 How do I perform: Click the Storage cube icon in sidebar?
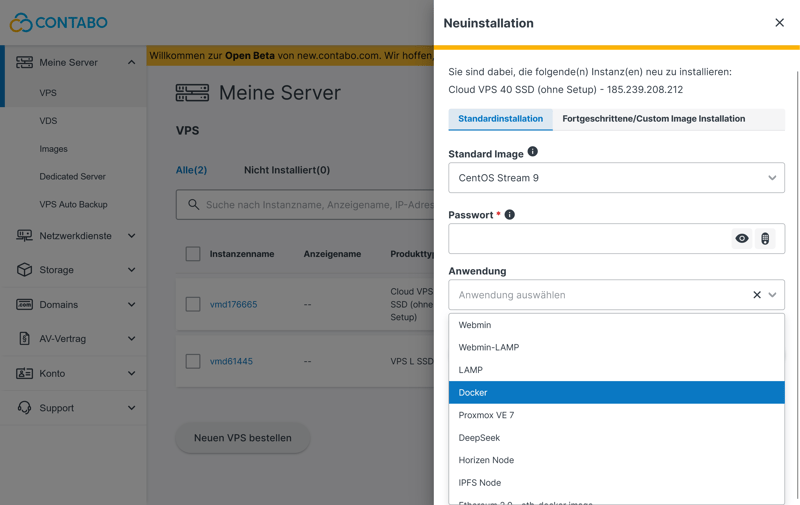(x=24, y=270)
